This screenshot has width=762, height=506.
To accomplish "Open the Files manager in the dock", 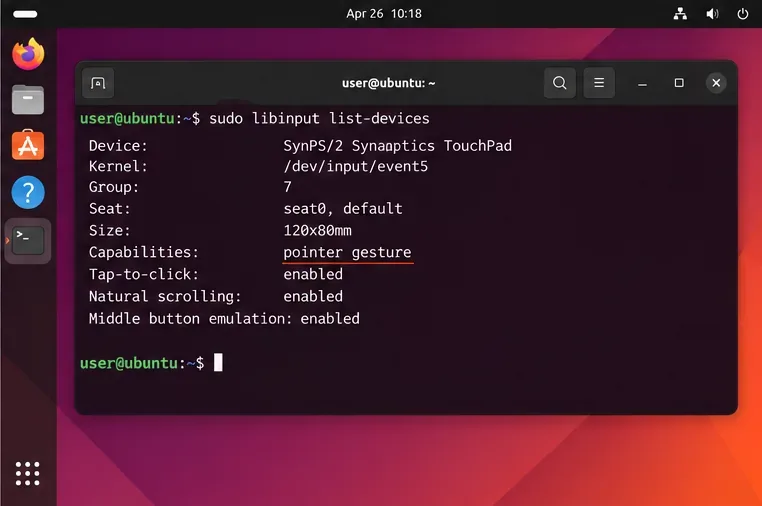I will [x=28, y=100].
